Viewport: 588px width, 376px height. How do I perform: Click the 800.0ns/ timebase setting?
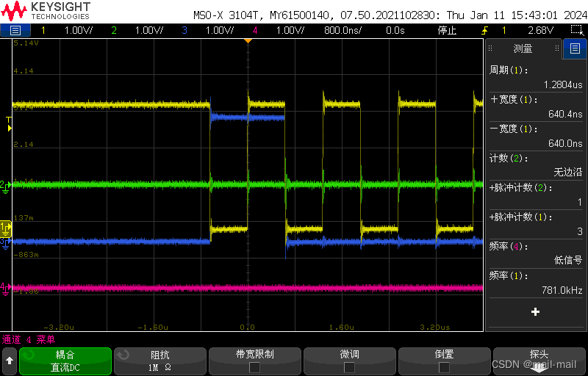point(343,30)
